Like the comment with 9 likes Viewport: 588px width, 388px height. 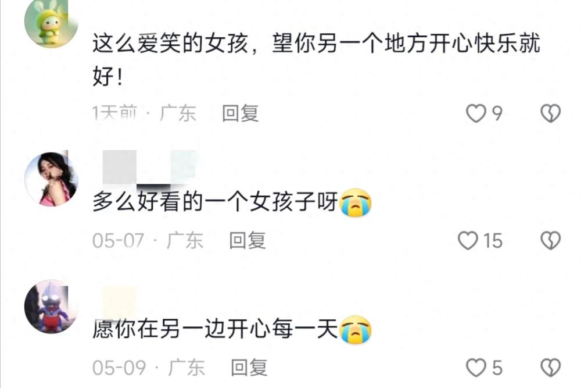(476, 113)
